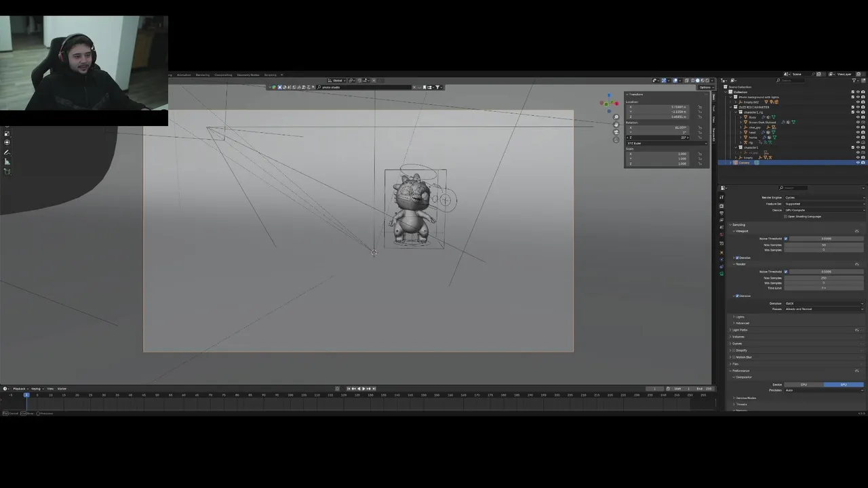Toggle Render Denoise checkbox
868x488 pixels.
[737, 296]
